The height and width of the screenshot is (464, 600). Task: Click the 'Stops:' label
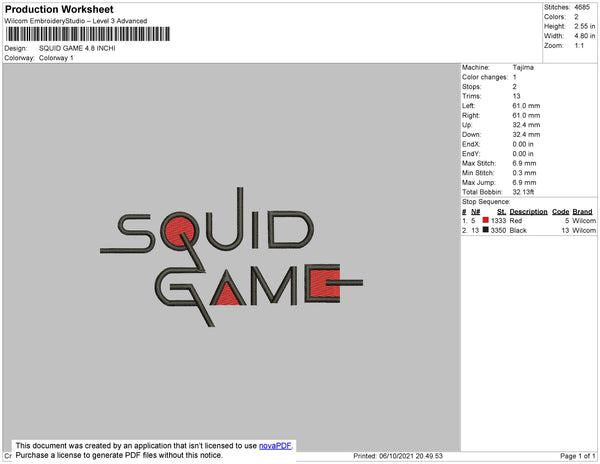pyautogui.click(x=471, y=87)
